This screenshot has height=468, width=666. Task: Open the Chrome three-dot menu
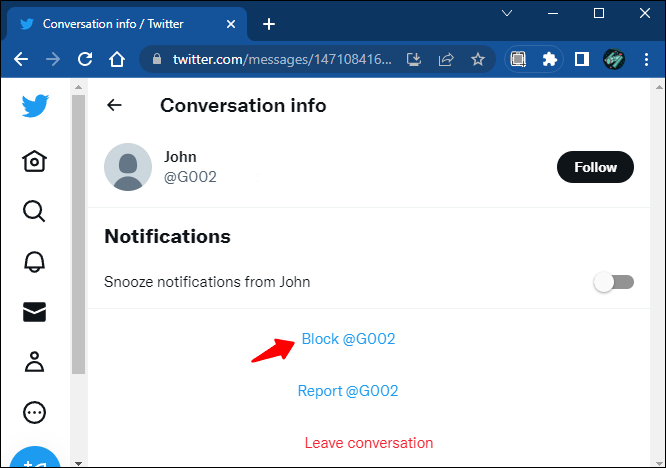(x=646, y=59)
